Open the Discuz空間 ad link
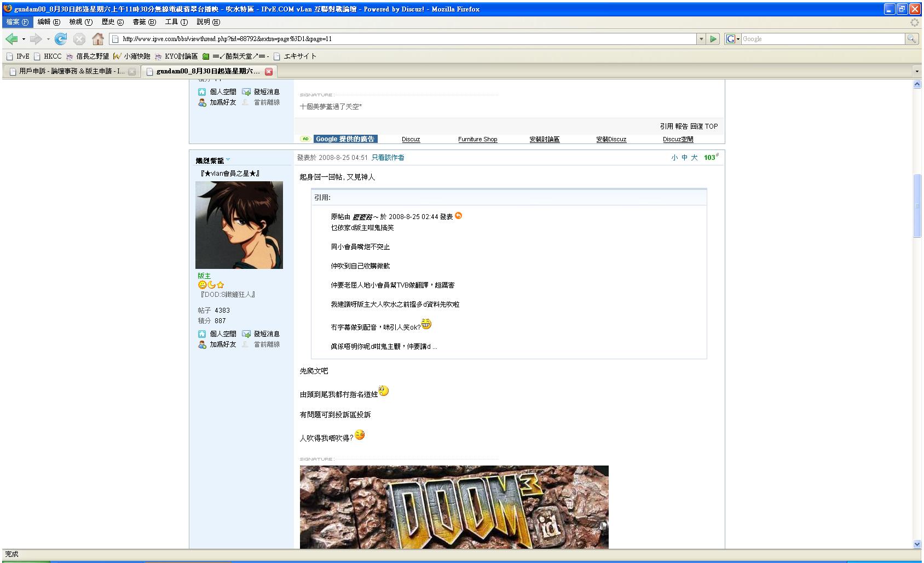 tap(678, 140)
